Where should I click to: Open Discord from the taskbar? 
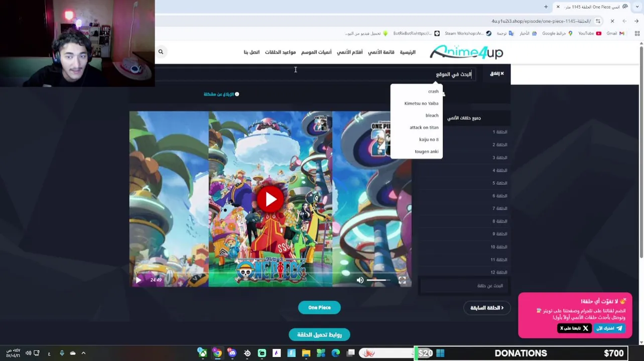232,353
